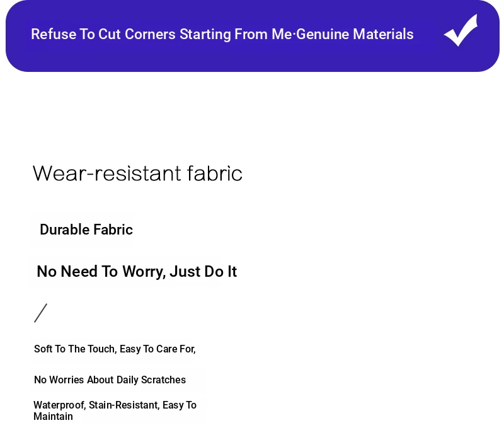Click the word 'Maintain' on final line
Screen dimensions: 504x447
pos(53,417)
